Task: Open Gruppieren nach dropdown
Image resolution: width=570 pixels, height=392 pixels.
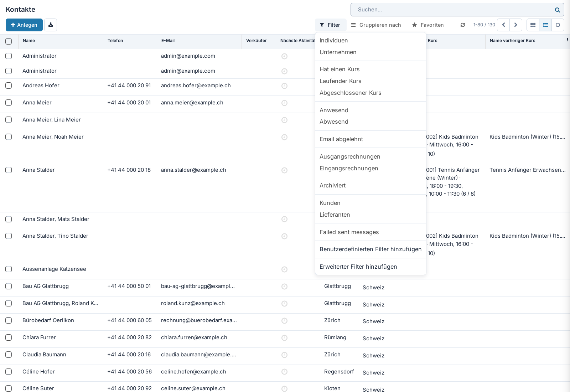Action: pyautogui.click(x=376, y=25)
